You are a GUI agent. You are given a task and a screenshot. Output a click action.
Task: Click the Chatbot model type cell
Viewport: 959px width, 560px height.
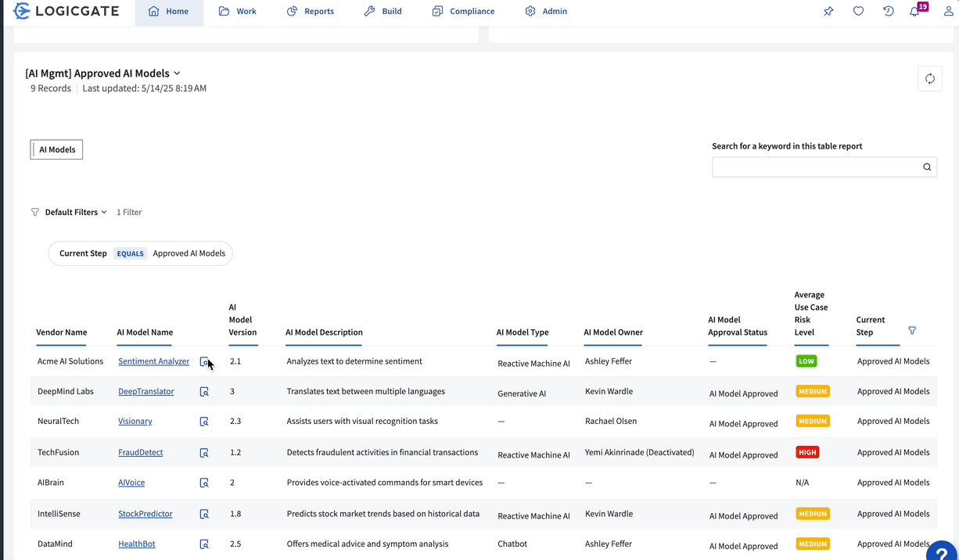(512, 544)
